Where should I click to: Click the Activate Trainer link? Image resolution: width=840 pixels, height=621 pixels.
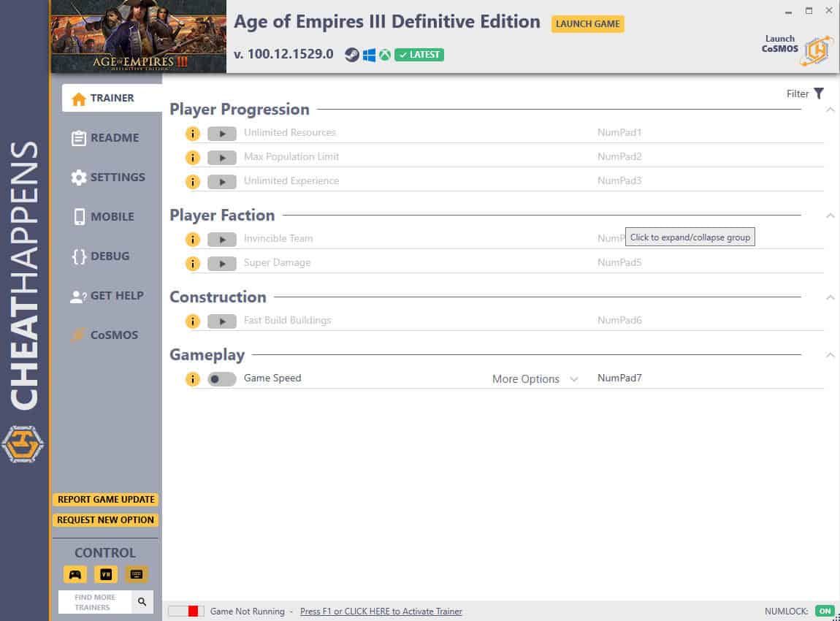[x=381, y=611]
